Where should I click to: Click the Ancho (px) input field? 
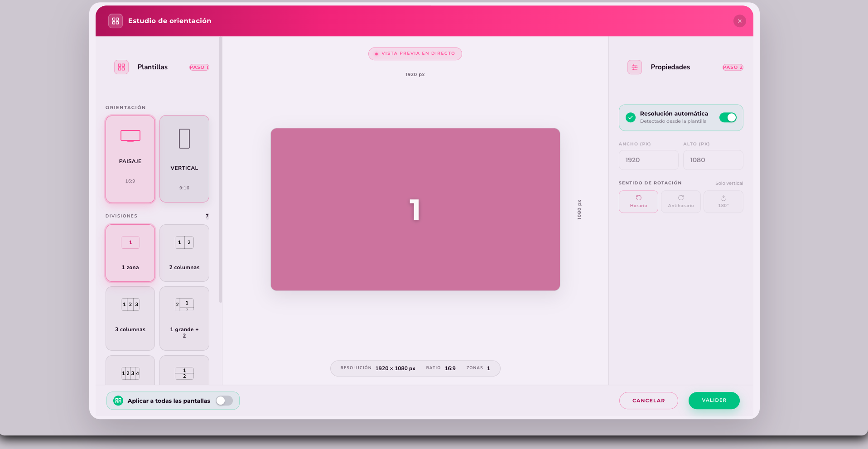click(x=649, y=160)
